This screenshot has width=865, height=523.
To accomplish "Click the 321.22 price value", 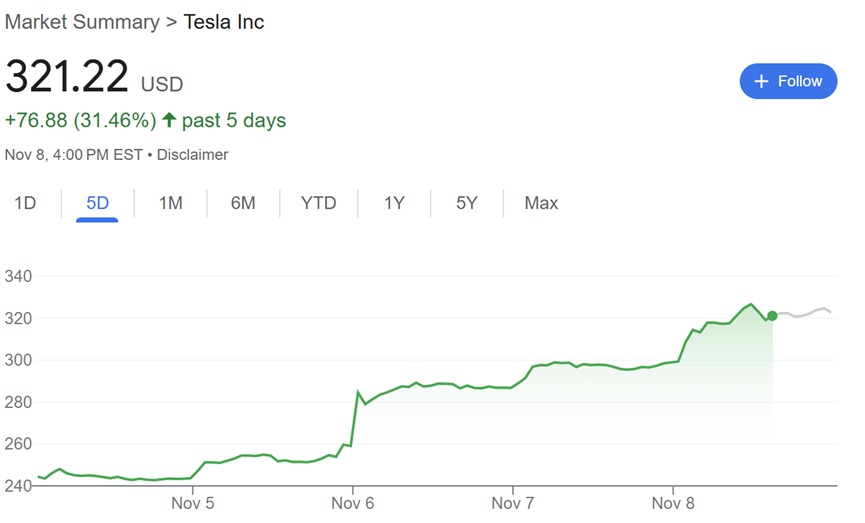I will (67, 77).
